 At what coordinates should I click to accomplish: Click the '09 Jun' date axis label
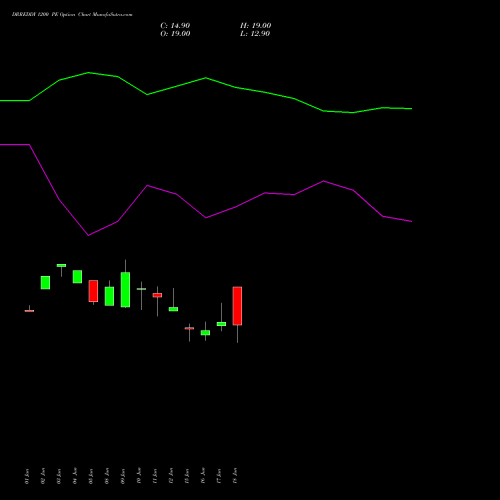(x=123, y=476)
